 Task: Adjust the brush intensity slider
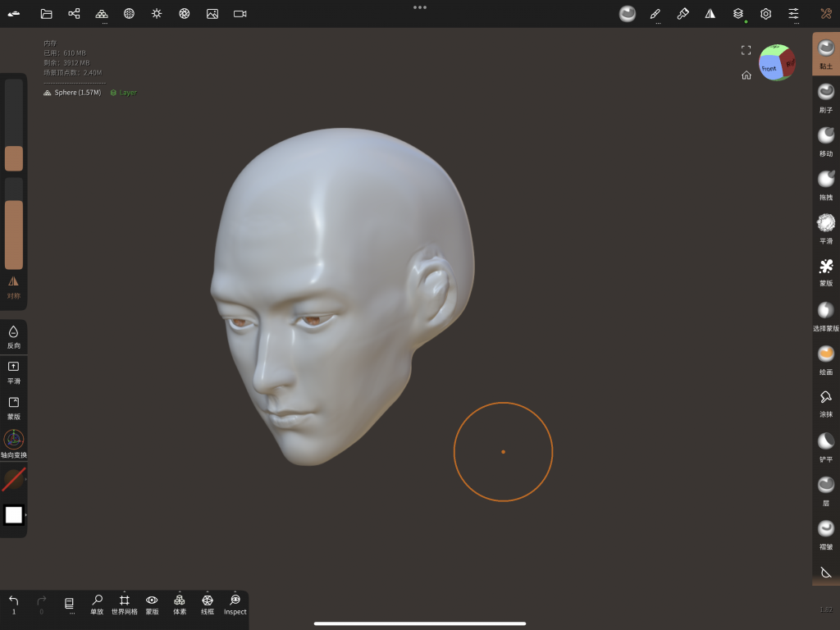coord(14,224)
